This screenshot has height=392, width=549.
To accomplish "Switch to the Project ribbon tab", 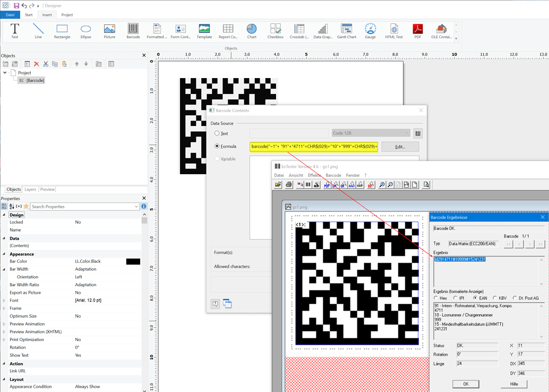I will tap(66, 14).
